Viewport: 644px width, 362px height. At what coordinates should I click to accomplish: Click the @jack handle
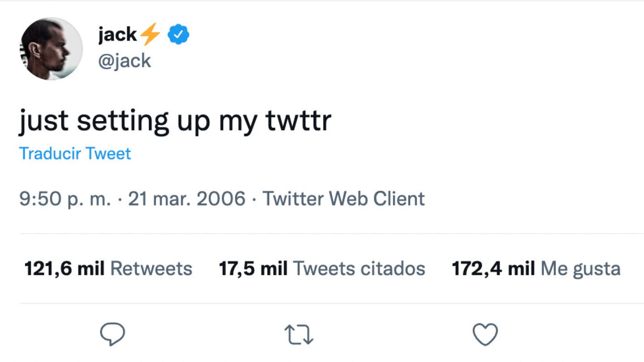(124, 60)
